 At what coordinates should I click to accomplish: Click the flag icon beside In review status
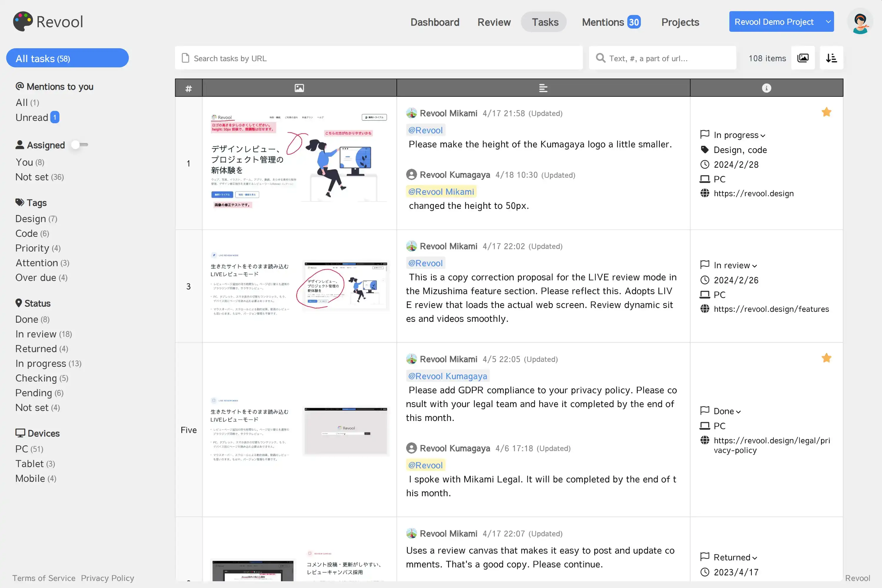click(x=705, y=265)
